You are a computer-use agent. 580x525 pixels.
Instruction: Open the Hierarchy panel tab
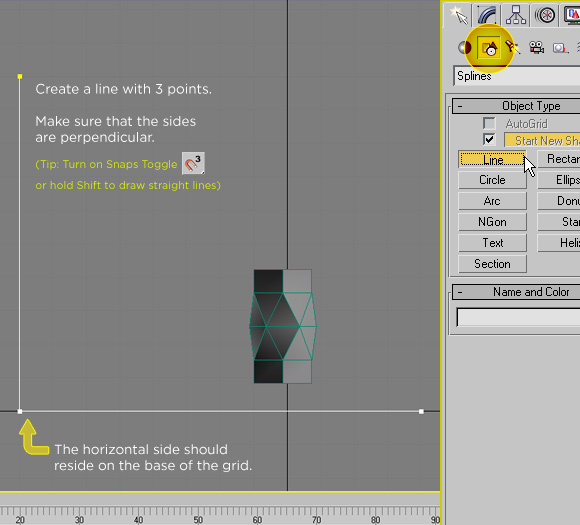(516, 15)
